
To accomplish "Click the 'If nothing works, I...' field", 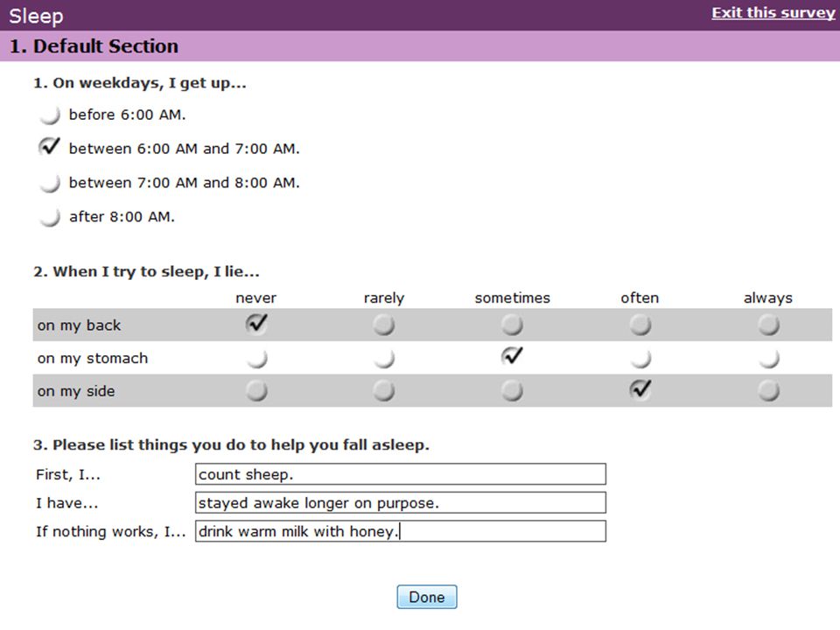I will point(401,531).
